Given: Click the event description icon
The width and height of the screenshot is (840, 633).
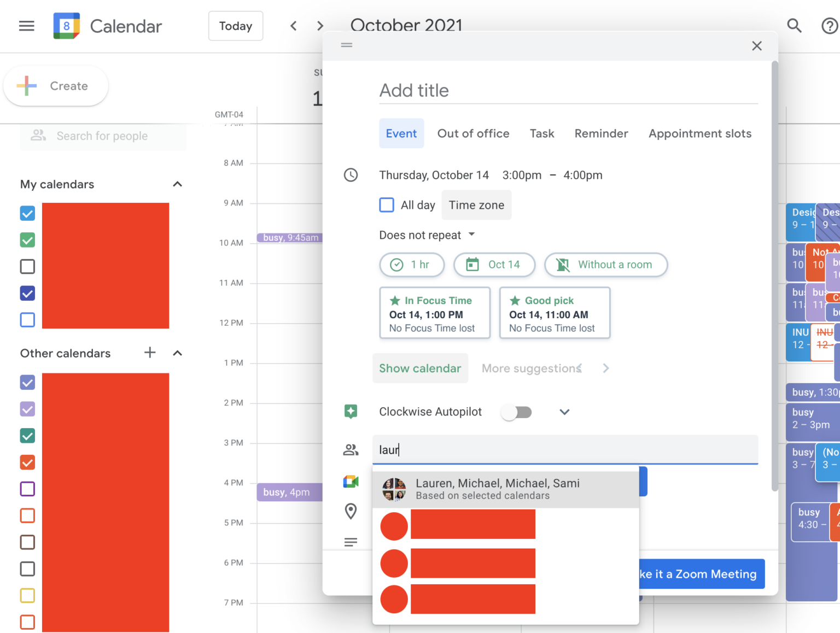Looking at the screenshot, I should click(351, 542).
